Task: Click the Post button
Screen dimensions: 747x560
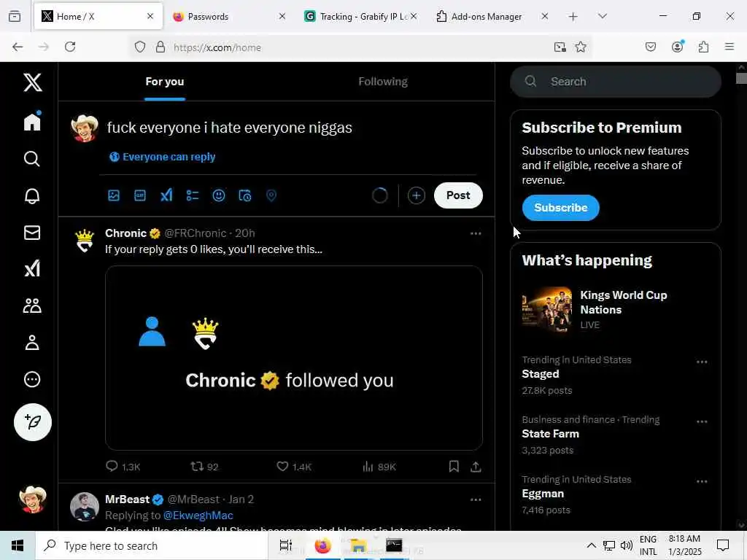Action: click(458, 195)
